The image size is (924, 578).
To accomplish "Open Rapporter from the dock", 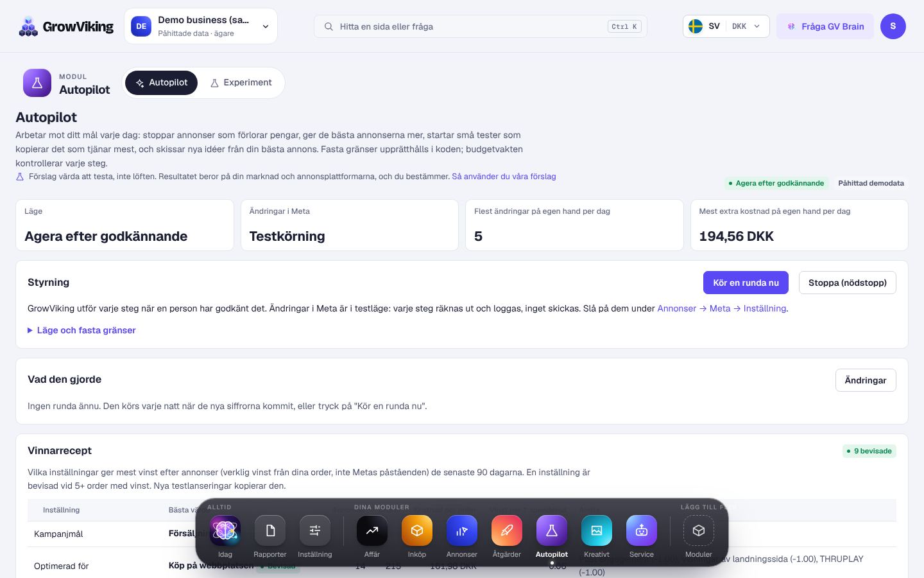I will [x=270, y=530].
